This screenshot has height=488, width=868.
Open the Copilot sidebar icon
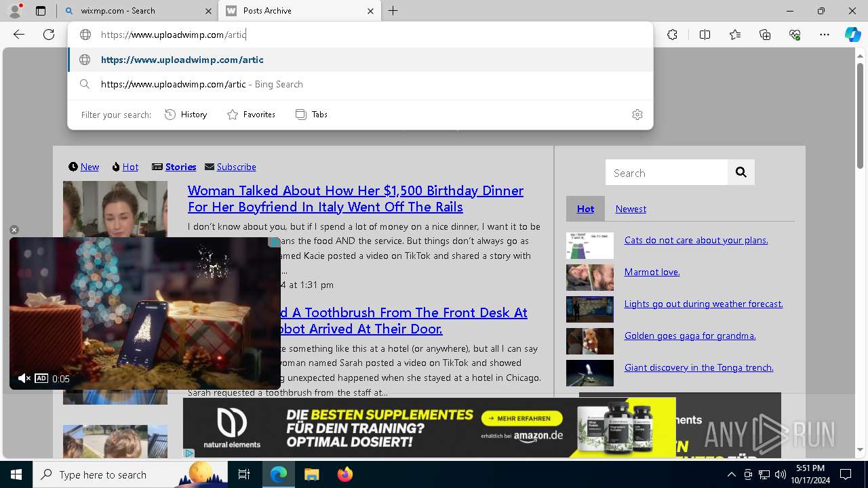(852, 35)
